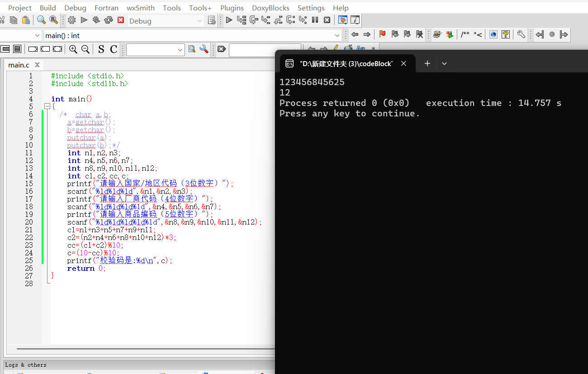The width and height of the screenshot is (588, 374).
Task: Click the Step into debug icon
Action: click(266, 20)
